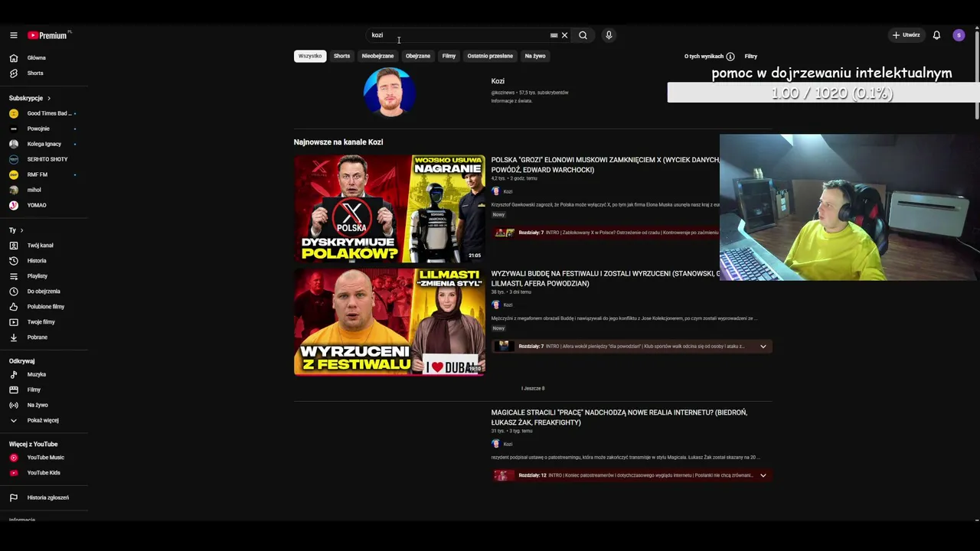This screenshot has height=551, width=980.
Task: Open the mihol subscription
Action: coord(44,190)
